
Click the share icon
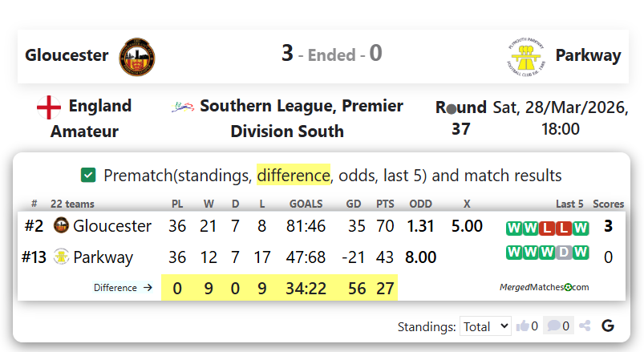(x=585, y=326)
